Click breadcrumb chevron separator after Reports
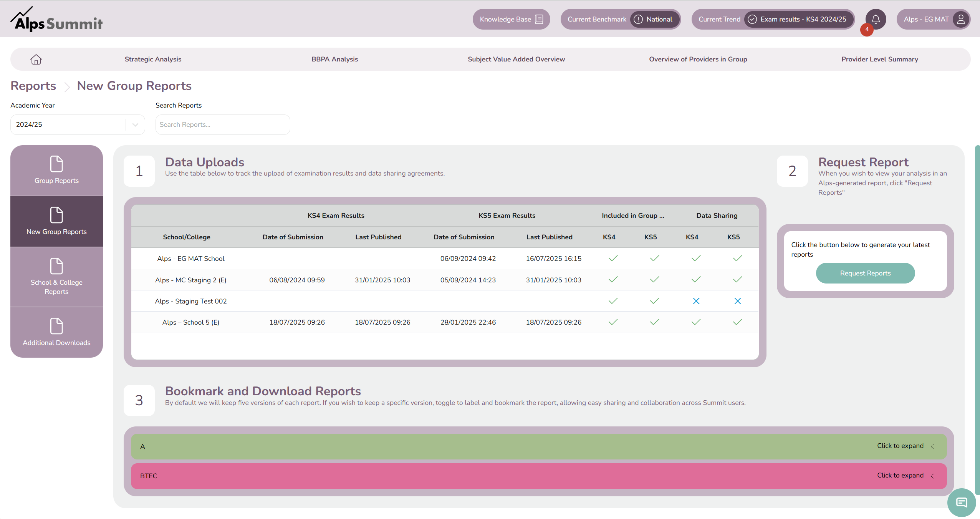Screen dimensions: 980x519 pos(67,87)
